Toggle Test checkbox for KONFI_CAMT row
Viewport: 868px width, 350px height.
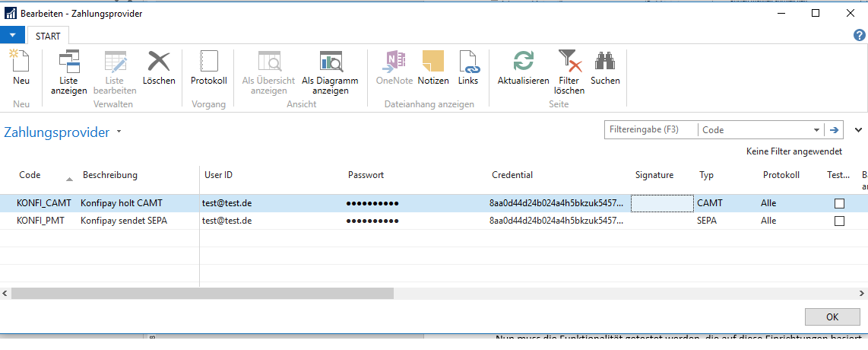pos(839,203)
